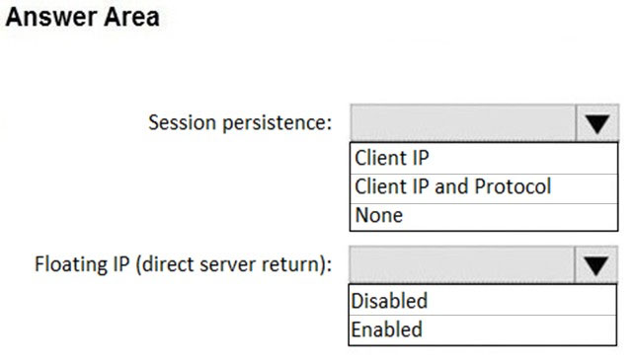Turn off session affinity by choosing None
The width and height of the screenshot is (633, 364).
click(484, 216)
